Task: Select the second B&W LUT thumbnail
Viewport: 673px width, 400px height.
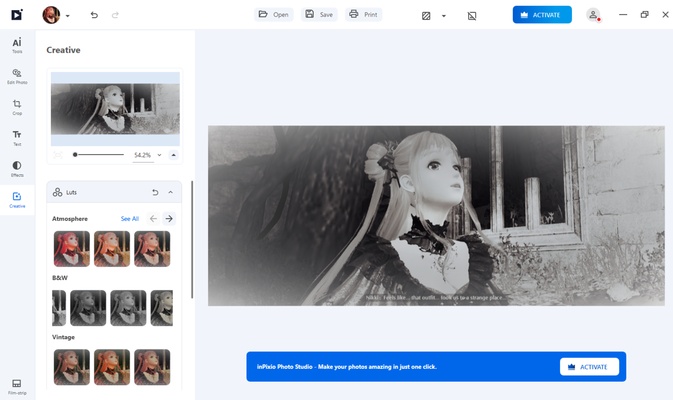Action: point(88,308)
